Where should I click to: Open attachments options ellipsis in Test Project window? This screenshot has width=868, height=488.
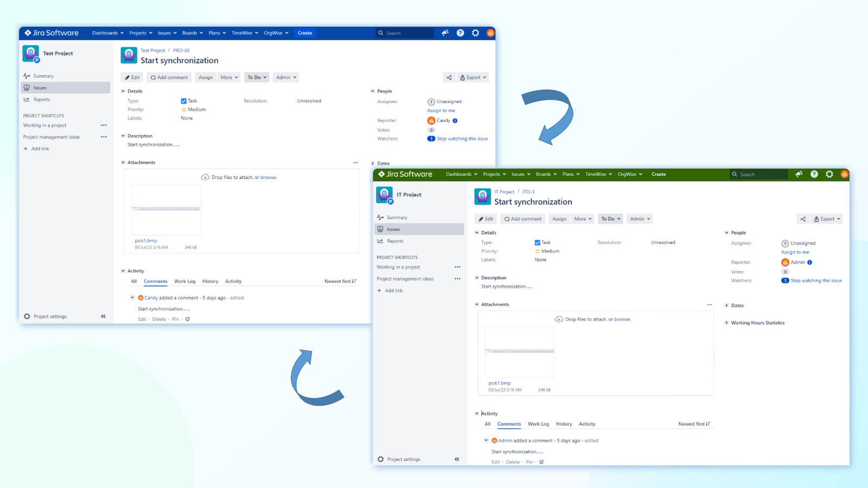(355, 163)
